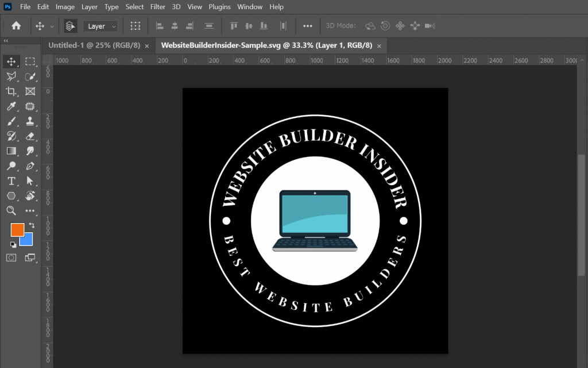588x368 pixels.
Task: Select the Eraser tool
Action: (30, 136)
